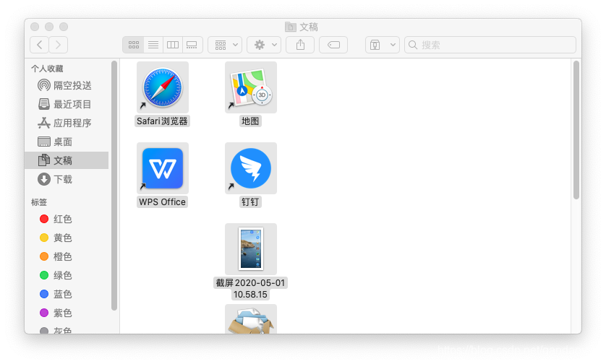Select the 截屏 2020-05-01 screenshot thumbnail

click(x=251, y=249)
